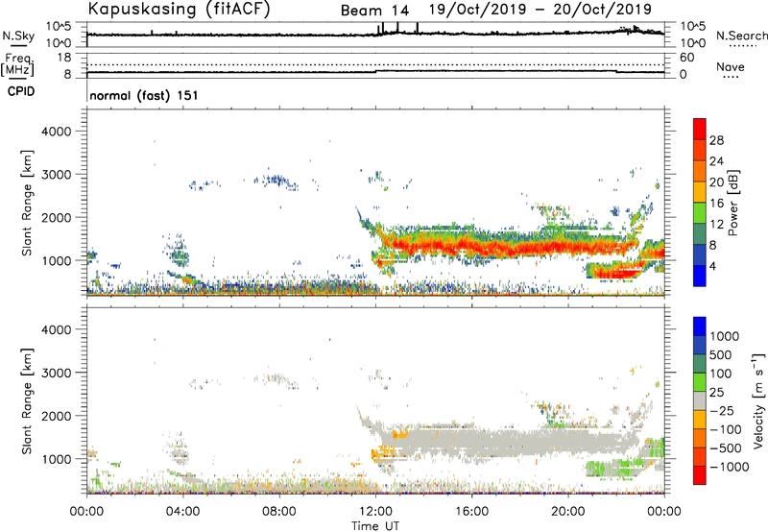Click the '20:00' time axis label

point(568,512)
